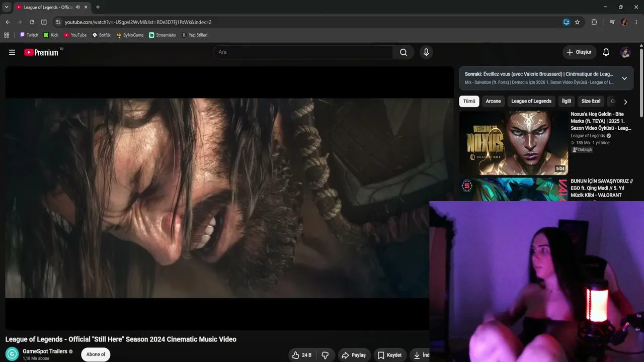Viewport: 644px width, 362px height.
Task: Start voice search with the microphone
Action: pyautogui.click(x=426, y=52)
